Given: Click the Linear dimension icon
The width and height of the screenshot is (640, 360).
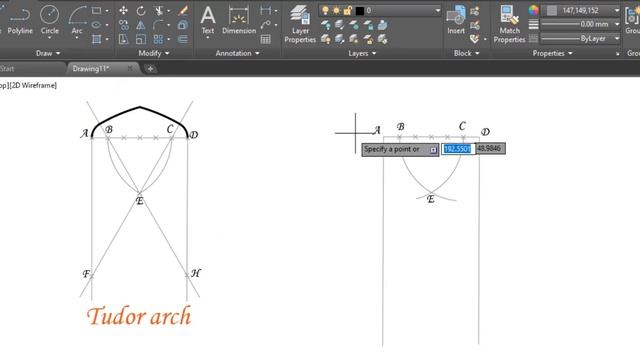Looking at the screenshot, I should pyautogui.click(x=265, y=11).
